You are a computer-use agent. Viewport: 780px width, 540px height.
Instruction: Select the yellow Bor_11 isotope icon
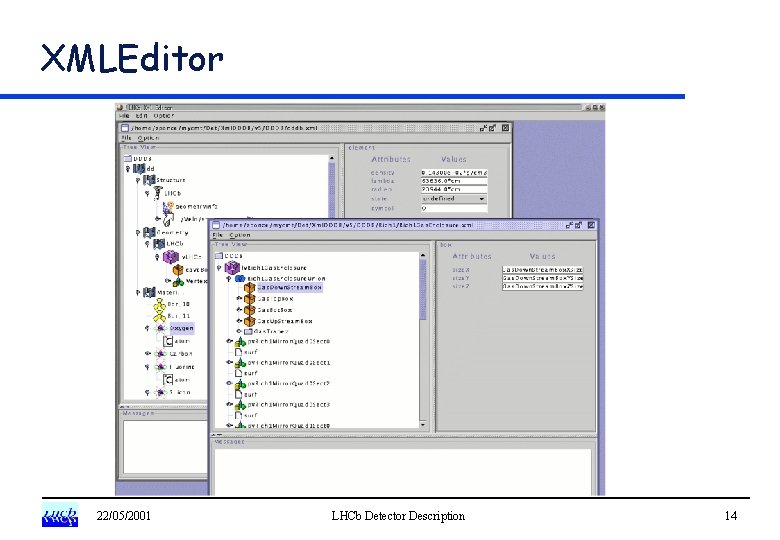pos(159,316)
